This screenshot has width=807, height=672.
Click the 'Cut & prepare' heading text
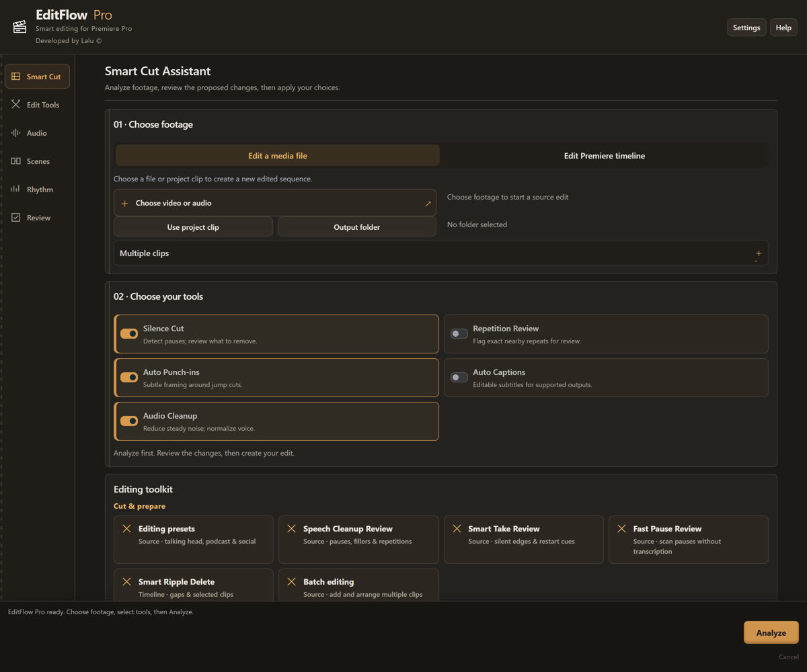139,506
